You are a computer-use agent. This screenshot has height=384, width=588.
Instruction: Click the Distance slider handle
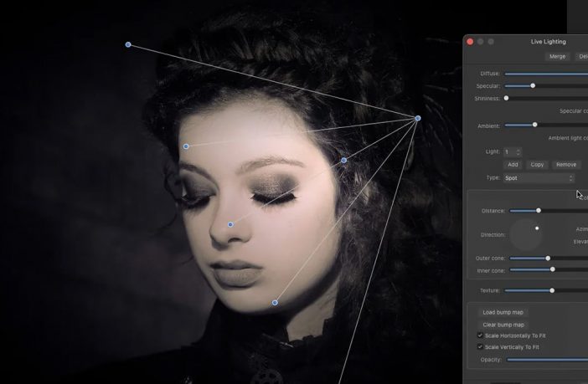coord(539,211)
